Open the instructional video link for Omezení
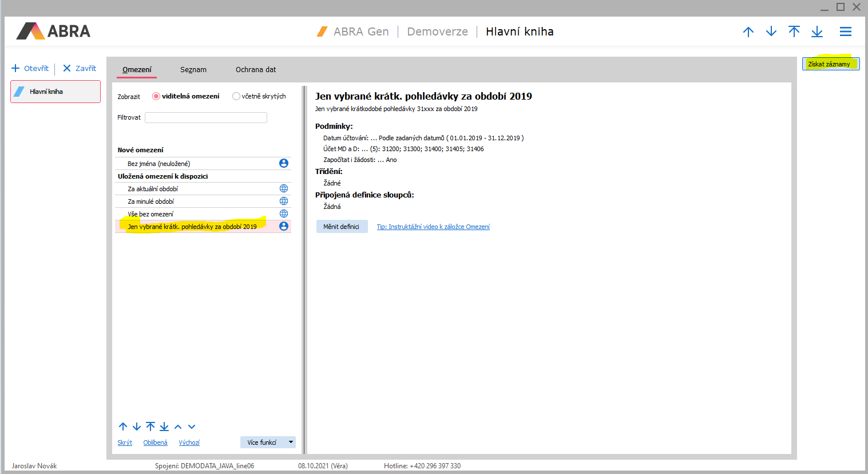The height and width of the screenshot is (474, 868). click(x=433, y=227)
